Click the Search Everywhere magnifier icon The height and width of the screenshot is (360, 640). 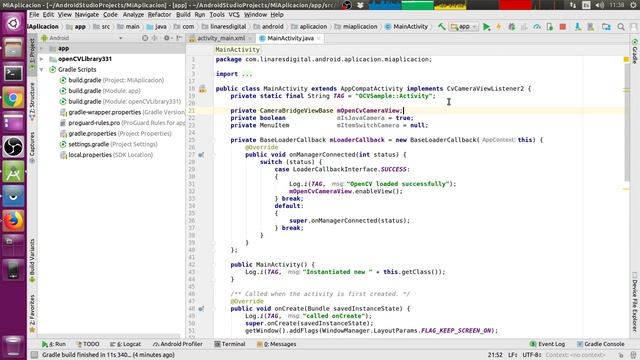click(621, 27)
